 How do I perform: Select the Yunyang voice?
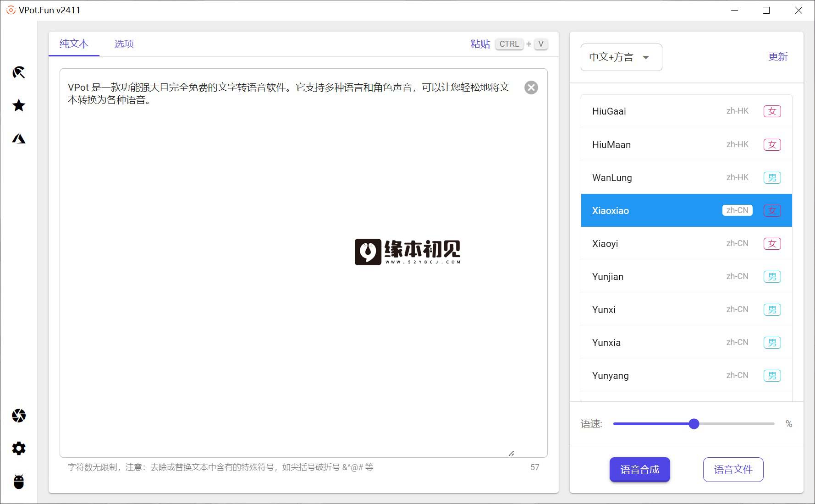[687, 376]
